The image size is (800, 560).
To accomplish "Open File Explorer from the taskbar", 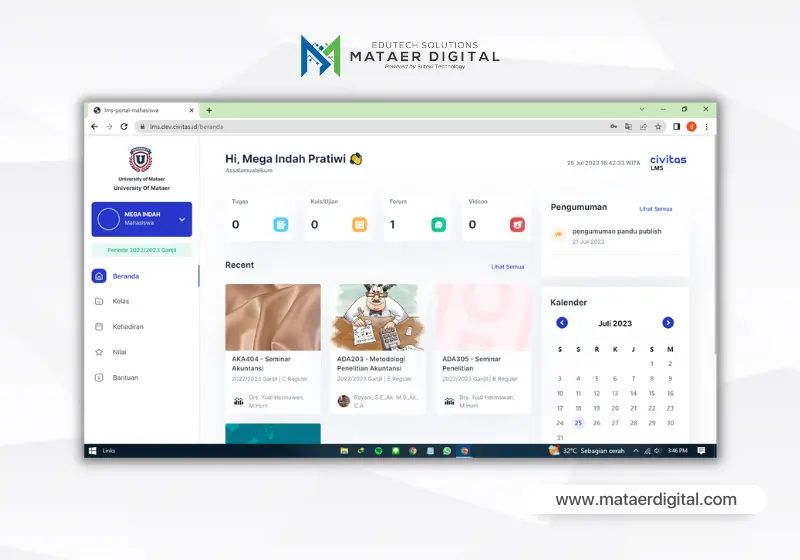I will (x=344, y=451).
